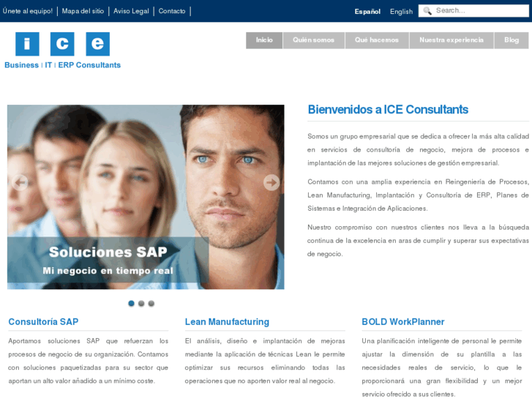532x399 pixels.
Task: Switch language to English
Action: 401,12
